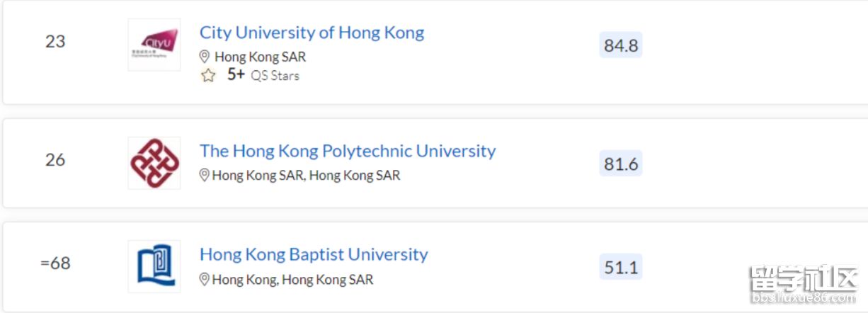The height and width of the screenshot is (313, 868).
Task: Click the 5+ QS Stars rating label
Action: point(263,75)
